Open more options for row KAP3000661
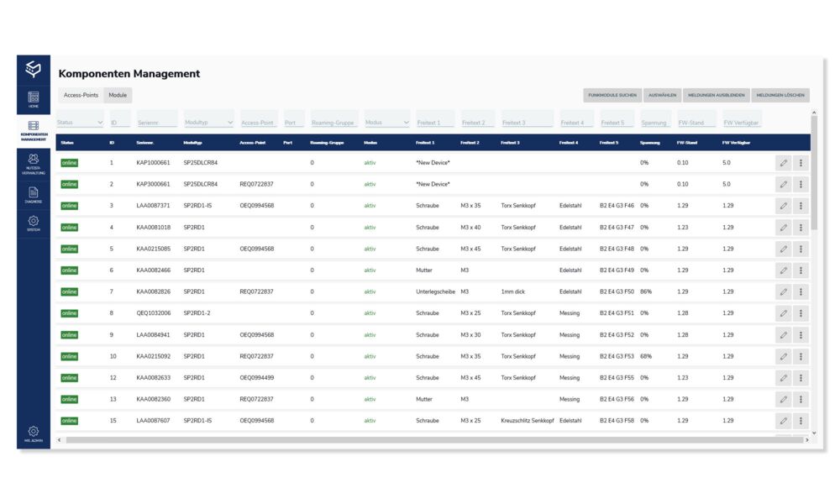Viewport: 840px width, 504px height. point(801,184)
